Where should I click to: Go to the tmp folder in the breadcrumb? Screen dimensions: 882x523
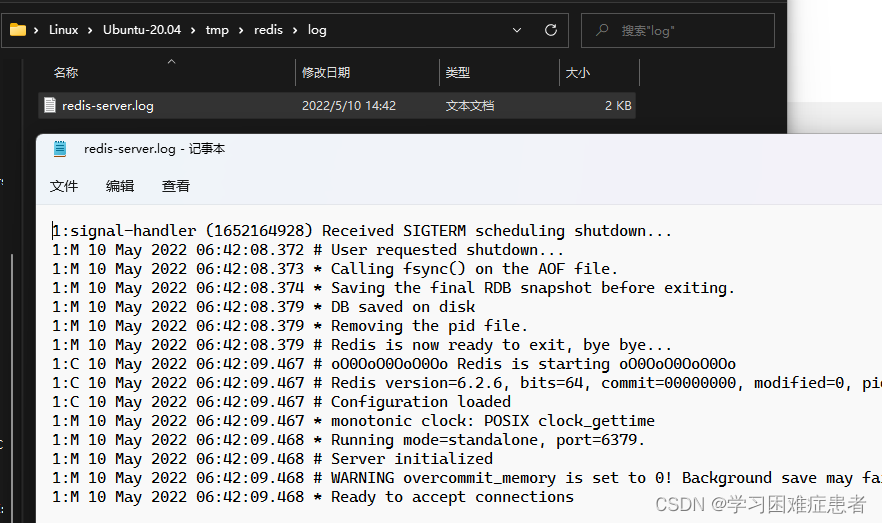[x=217, y=30]
